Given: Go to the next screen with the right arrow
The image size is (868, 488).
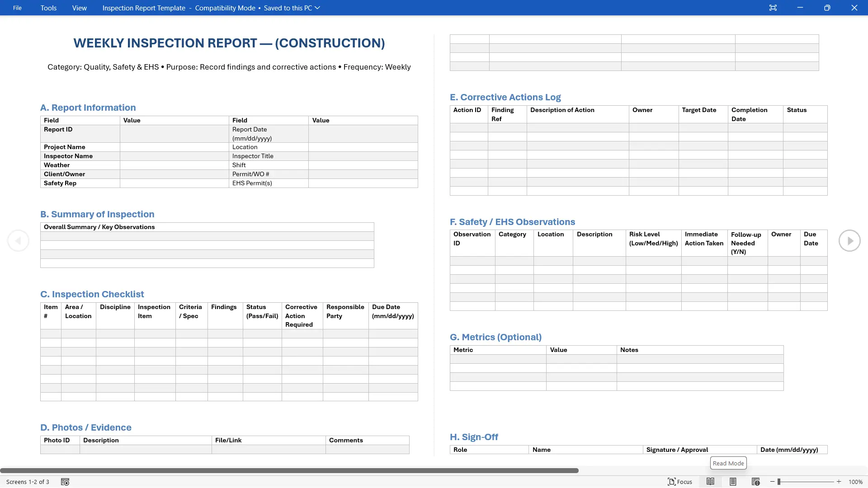Looking at the screenshot, I should coord(849,241).
